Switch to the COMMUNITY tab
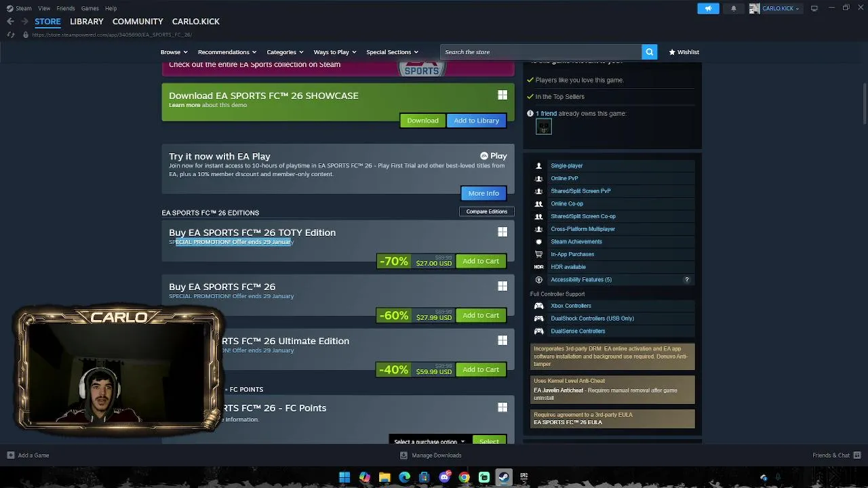 [138, 22]
